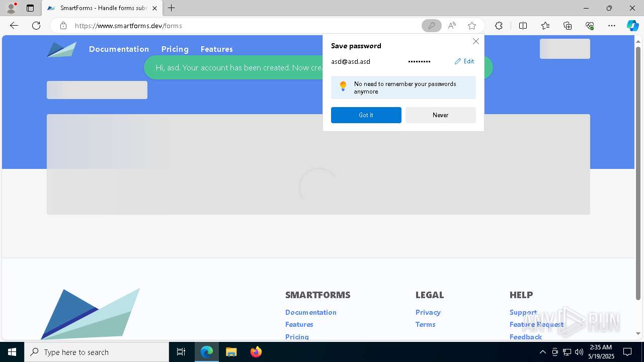Open Settings and more ellipsis menu
Image resolution: width=644 pixels, height=362 pixels.
pyautogui.click(x=612, y=26)
